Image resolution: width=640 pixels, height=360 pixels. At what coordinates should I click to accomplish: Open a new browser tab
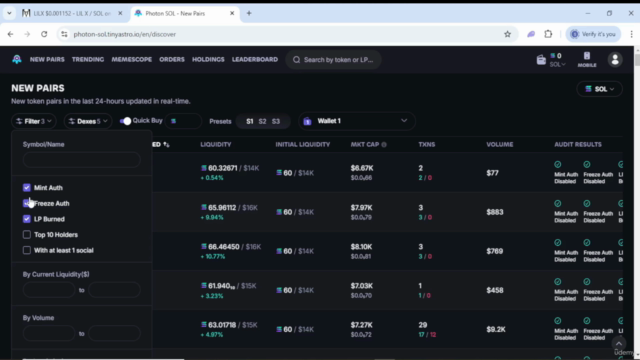point(249,13)
